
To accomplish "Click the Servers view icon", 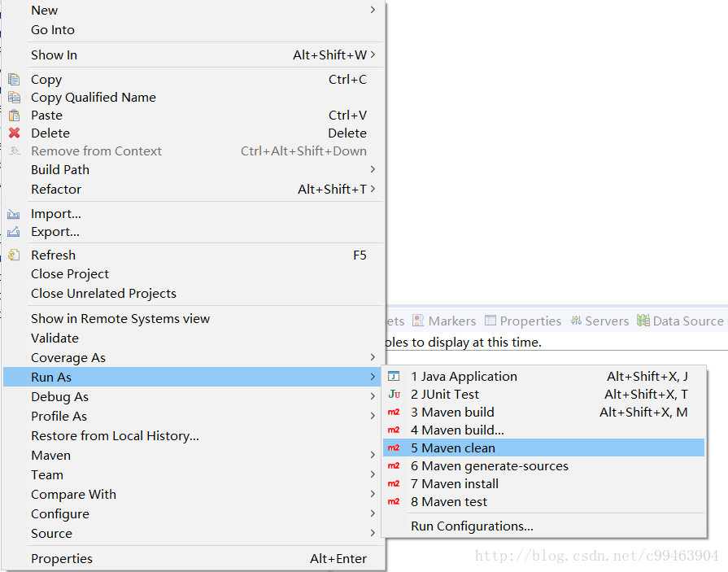I will point(576,321).
